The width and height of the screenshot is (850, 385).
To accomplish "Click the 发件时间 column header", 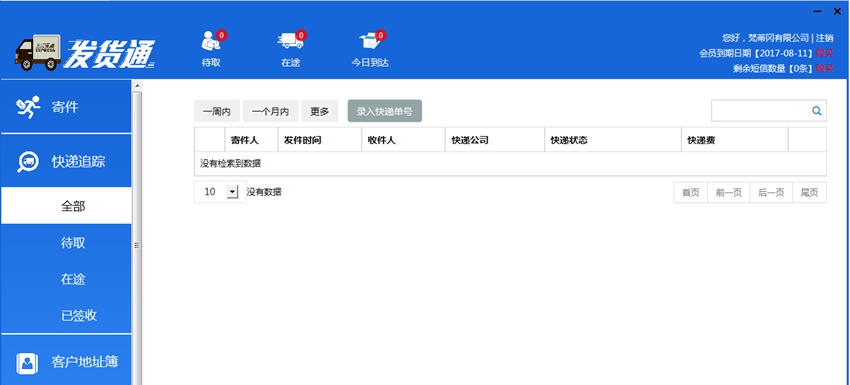I will click(319, 140).
